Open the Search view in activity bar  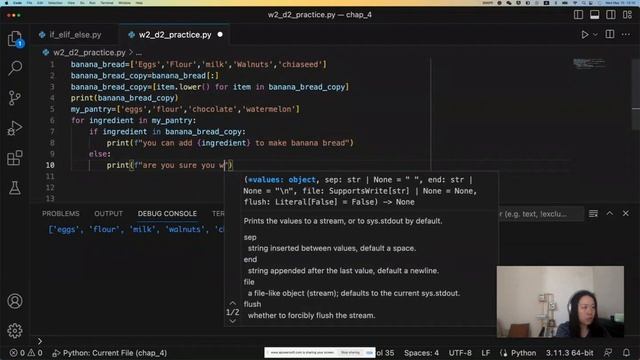[15, 68]
